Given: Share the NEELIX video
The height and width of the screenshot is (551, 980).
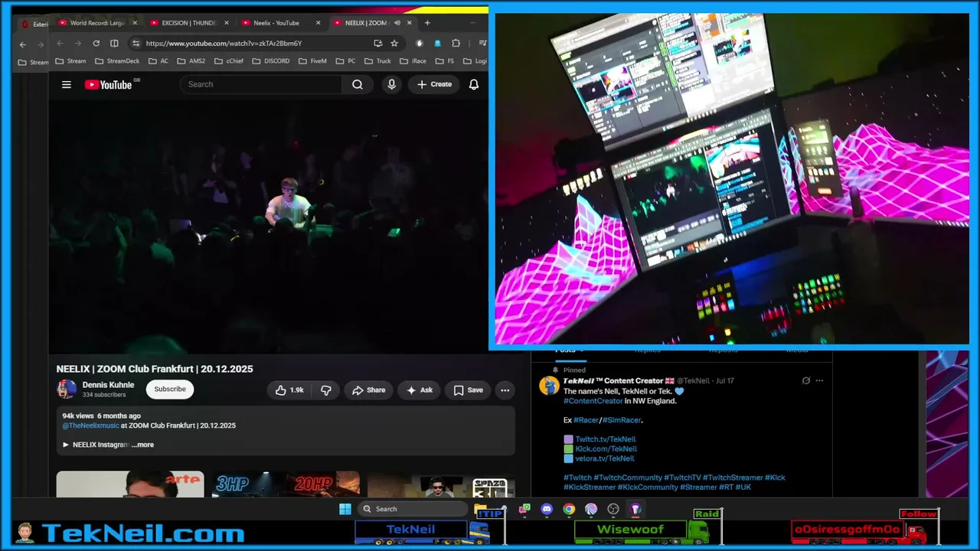Looking at the screenshot, I should point(368,390).
